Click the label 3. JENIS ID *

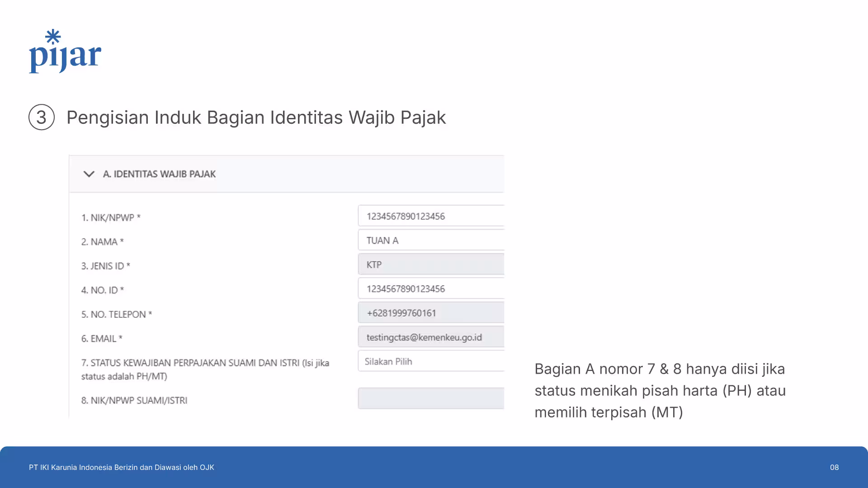click(x=106, y=266)
